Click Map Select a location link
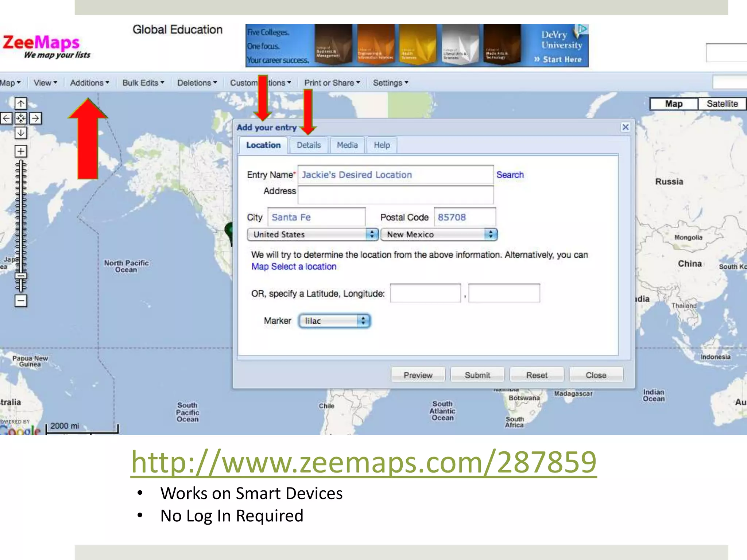 pyautogui.click(x=294, y=267)
